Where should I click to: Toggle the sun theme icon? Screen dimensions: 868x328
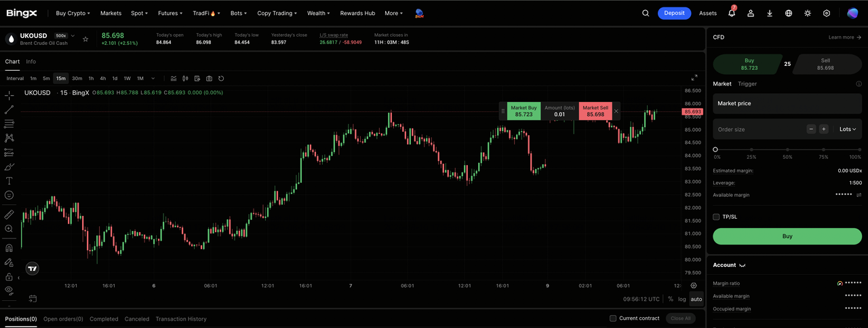click(808, 13)
